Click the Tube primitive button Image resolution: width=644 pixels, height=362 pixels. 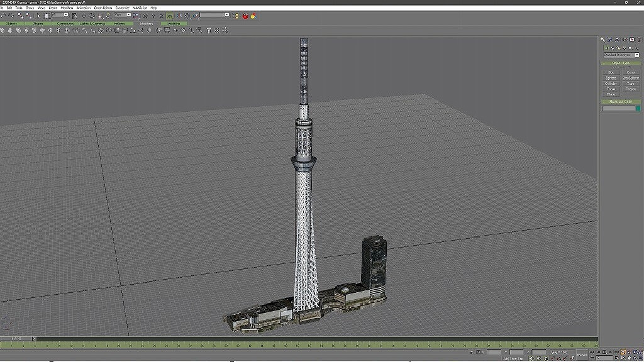tap(630, 84)
